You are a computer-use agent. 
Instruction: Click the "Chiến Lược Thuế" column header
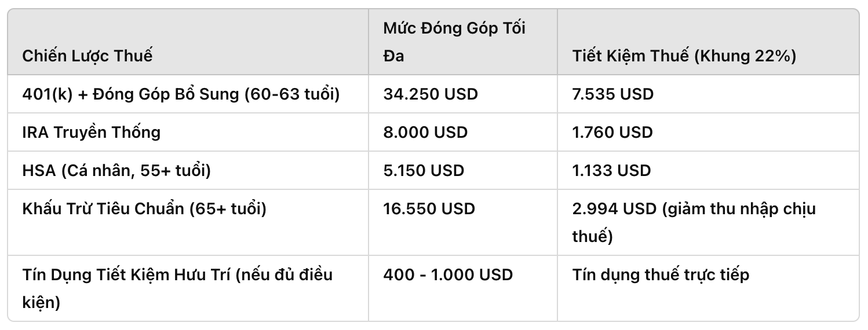click(87, 56)
